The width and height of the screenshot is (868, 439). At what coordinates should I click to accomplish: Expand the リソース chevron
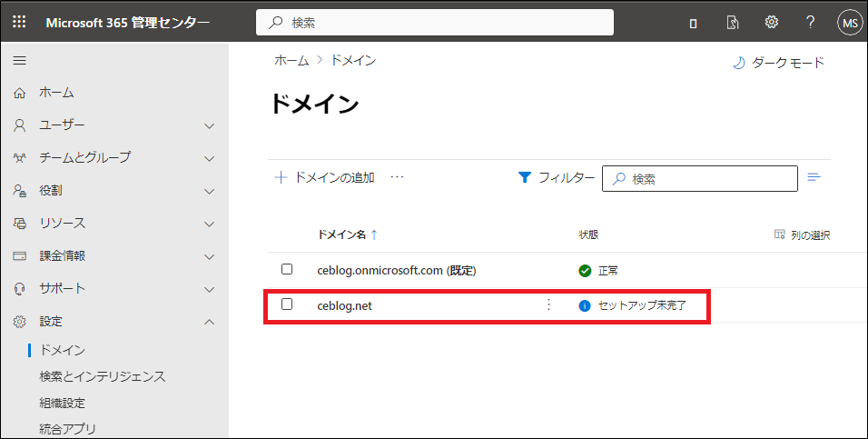click(209, 224)
